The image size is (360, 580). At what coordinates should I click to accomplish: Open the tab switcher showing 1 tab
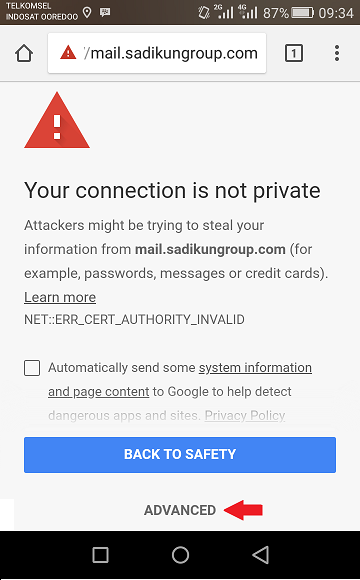click(x=294, y=53)
